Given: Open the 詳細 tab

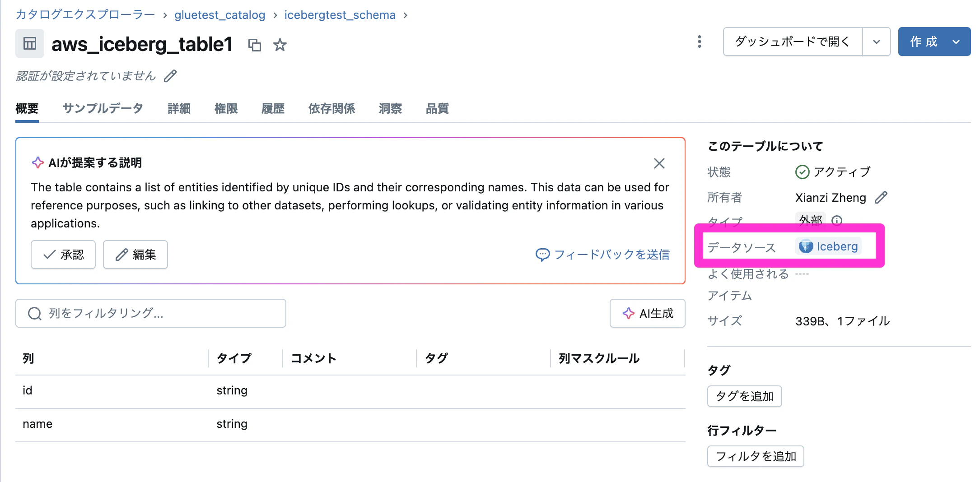Looking at the screenshot, I should tap(179, 108).
